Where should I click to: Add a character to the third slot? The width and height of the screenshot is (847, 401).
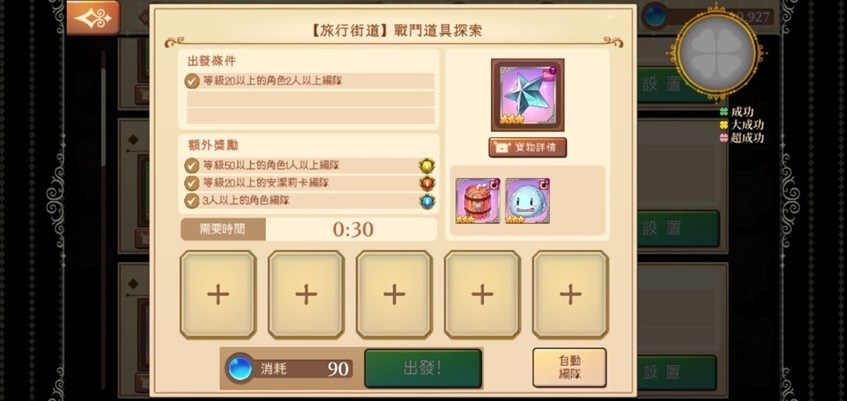coord(394,295)
